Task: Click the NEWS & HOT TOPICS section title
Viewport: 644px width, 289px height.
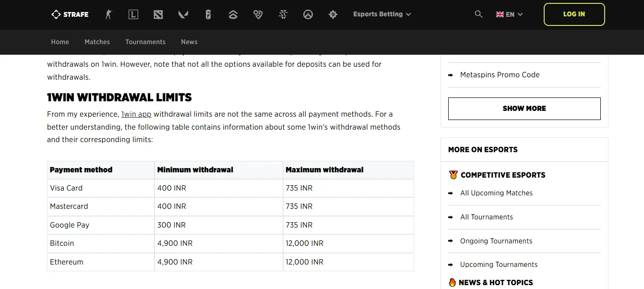Action: 496,283
